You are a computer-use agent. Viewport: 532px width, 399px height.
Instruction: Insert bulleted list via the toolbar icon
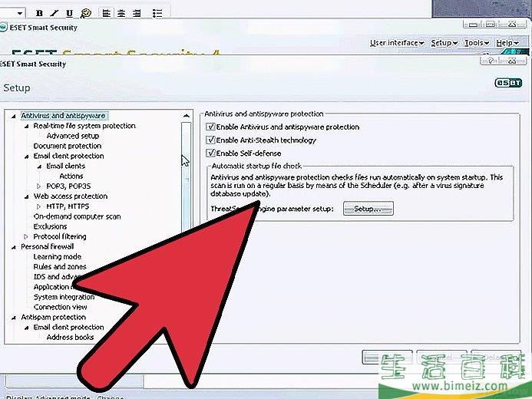[157, 13]
